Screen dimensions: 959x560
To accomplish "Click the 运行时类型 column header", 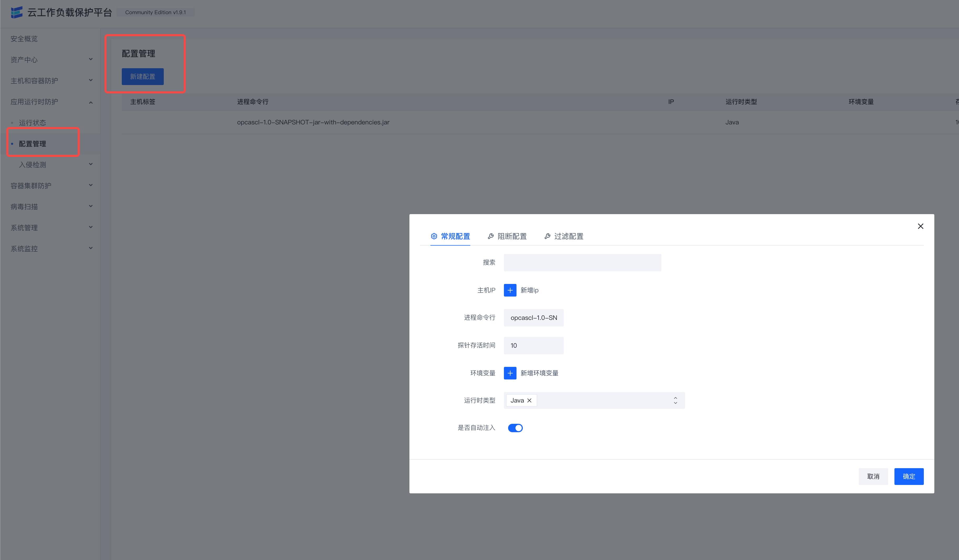I will point(741,102).
